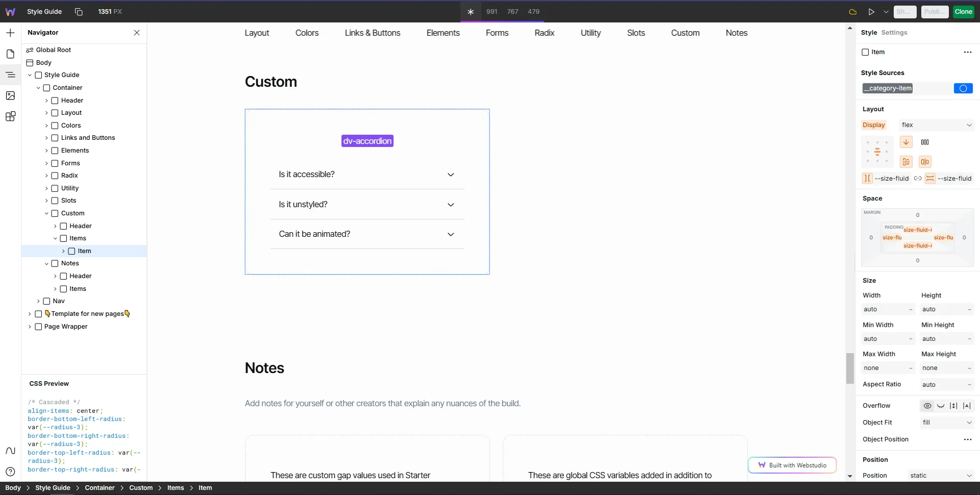Toggle the base breakpoint asterisk
This screenshot has width=980, height=495.
click(471, 12)
